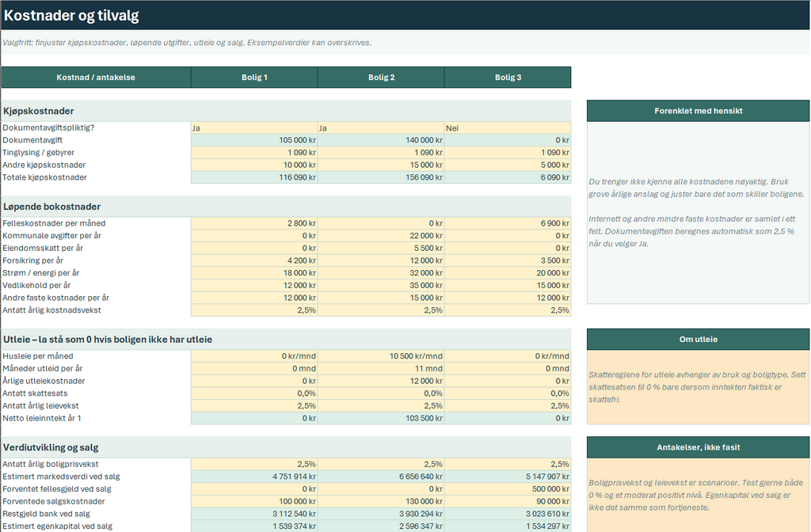Click the 'Løpende bokostnader' section heading
Screen dimensions: 811x532
(51, 207)
